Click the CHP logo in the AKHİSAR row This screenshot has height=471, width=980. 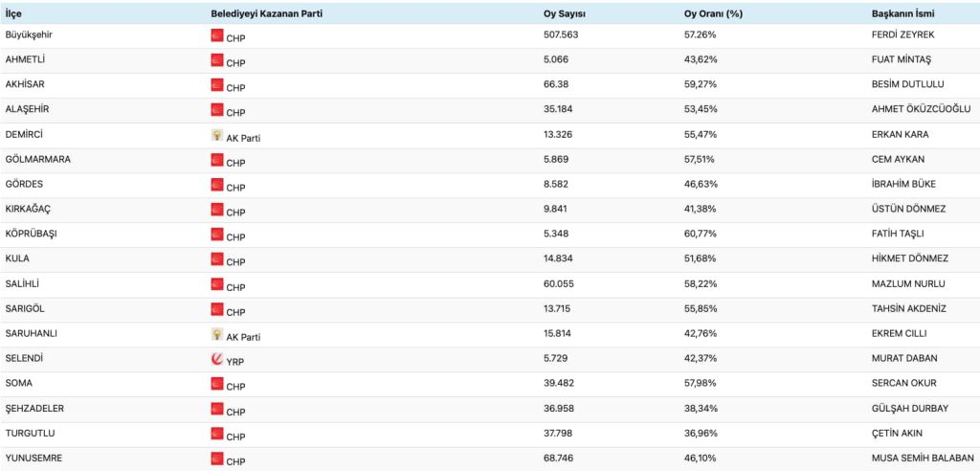click(216, 86)
